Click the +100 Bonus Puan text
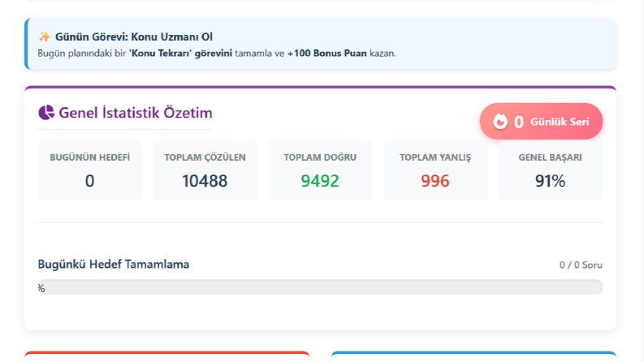 327,54
